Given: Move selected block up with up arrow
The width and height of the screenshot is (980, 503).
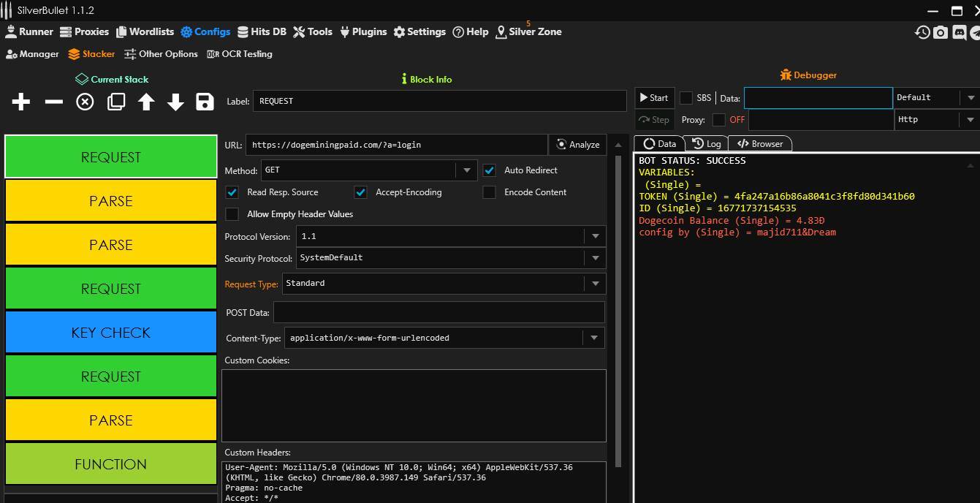Looking at the screenshot, I should click(x=146, y=102).
